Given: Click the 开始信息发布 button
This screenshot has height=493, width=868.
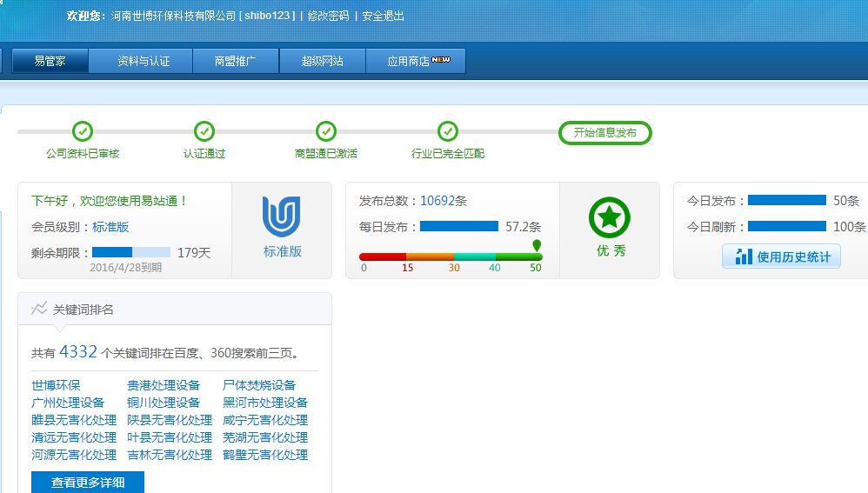Looking at the screenshot, I should 605,133.
